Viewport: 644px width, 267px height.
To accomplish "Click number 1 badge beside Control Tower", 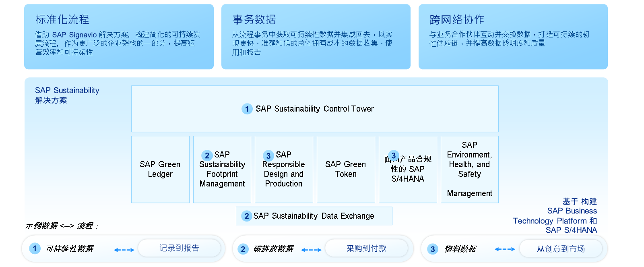I will [x=247, y=109].
